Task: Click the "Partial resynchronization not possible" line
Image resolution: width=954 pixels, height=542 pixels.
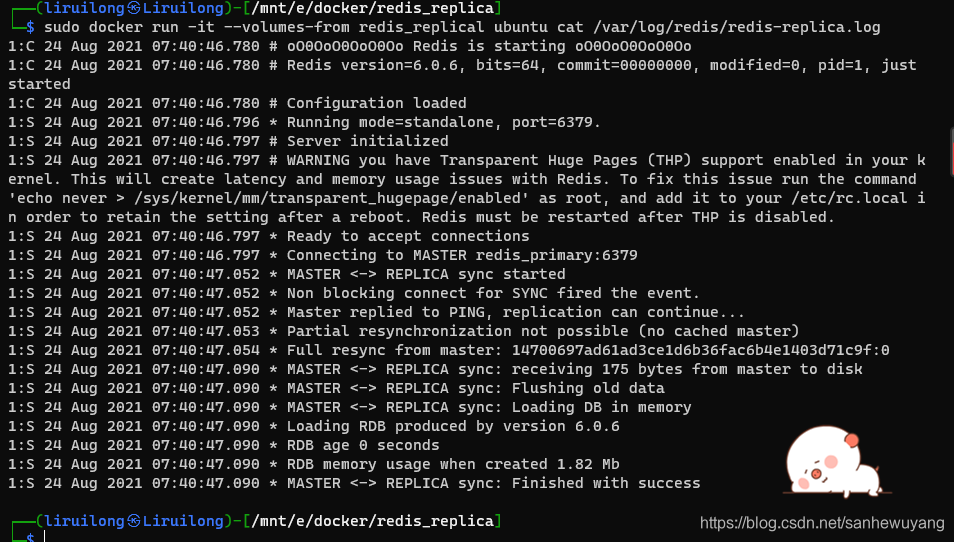Action: point(543,331)
